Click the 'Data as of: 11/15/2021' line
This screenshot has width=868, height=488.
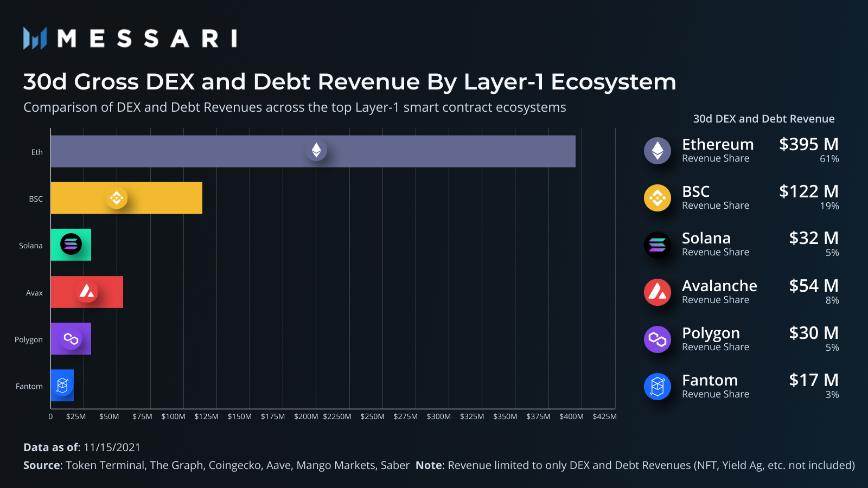[x=82, y=447]
